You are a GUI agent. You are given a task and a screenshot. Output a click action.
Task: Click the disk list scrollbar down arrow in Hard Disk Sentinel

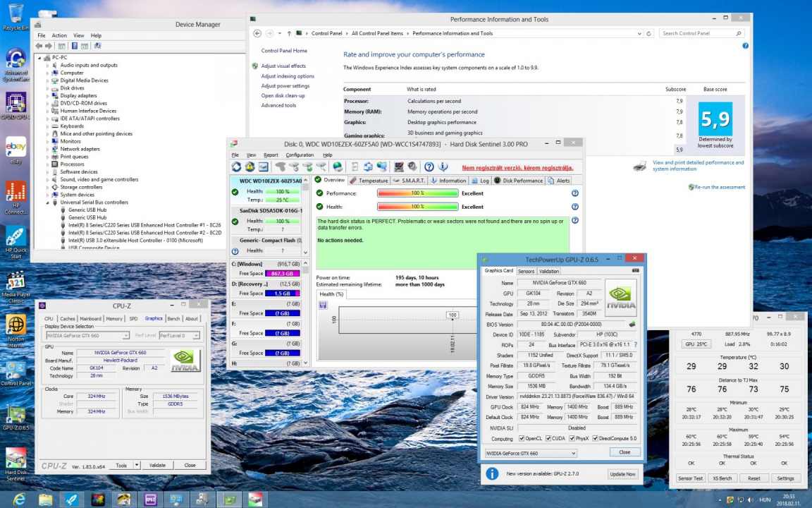(305, 253)
